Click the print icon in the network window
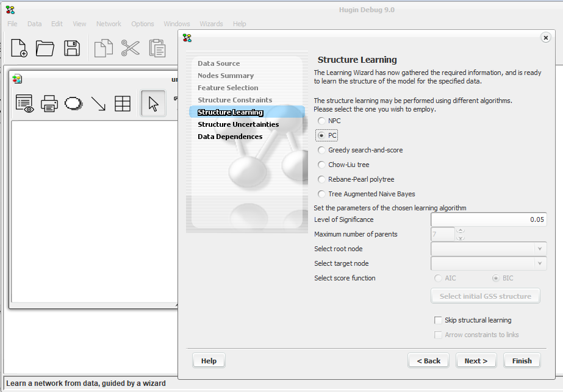Screen dimensions: 563x392 (x=49, y=104)
